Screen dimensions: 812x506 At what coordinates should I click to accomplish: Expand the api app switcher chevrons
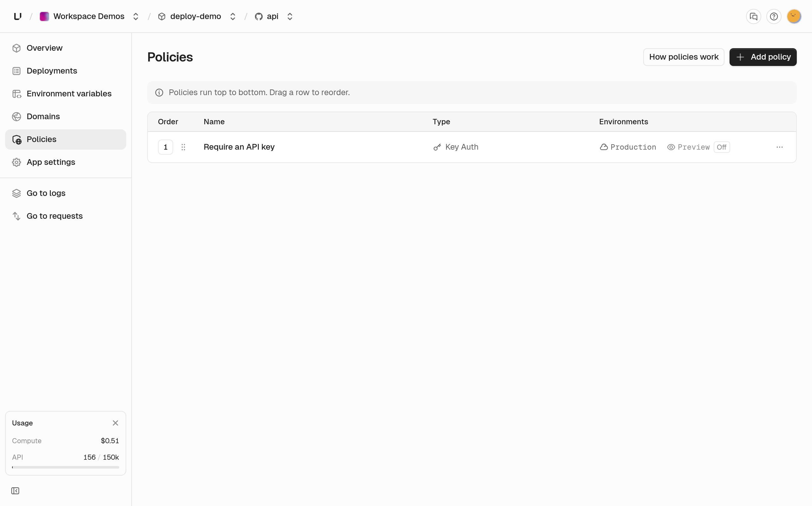290,16
